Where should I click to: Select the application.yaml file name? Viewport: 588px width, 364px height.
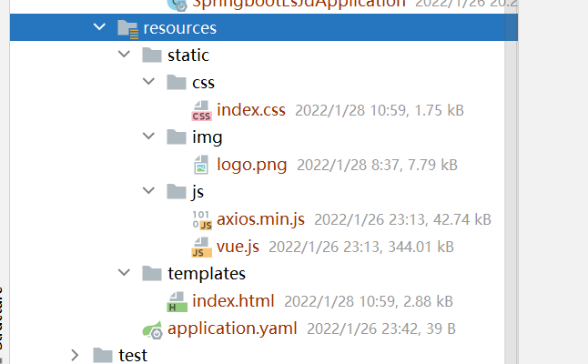(232, 329)
